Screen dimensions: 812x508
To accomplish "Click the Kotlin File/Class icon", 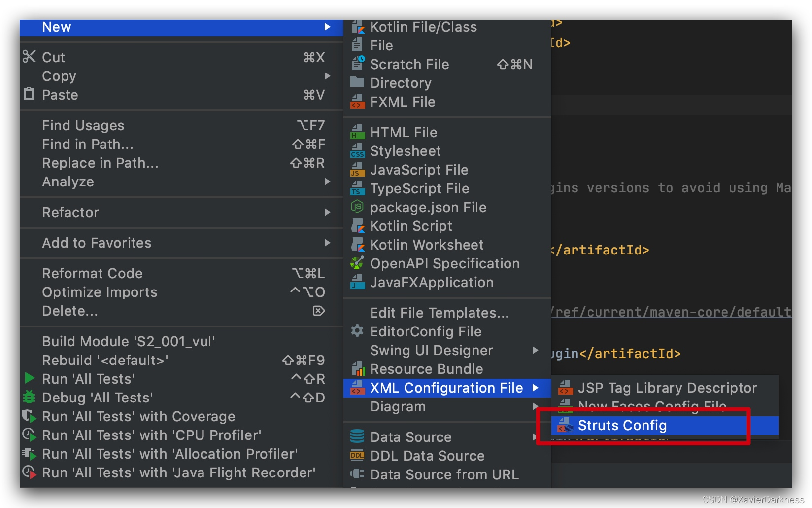I will tap(358, 27).
